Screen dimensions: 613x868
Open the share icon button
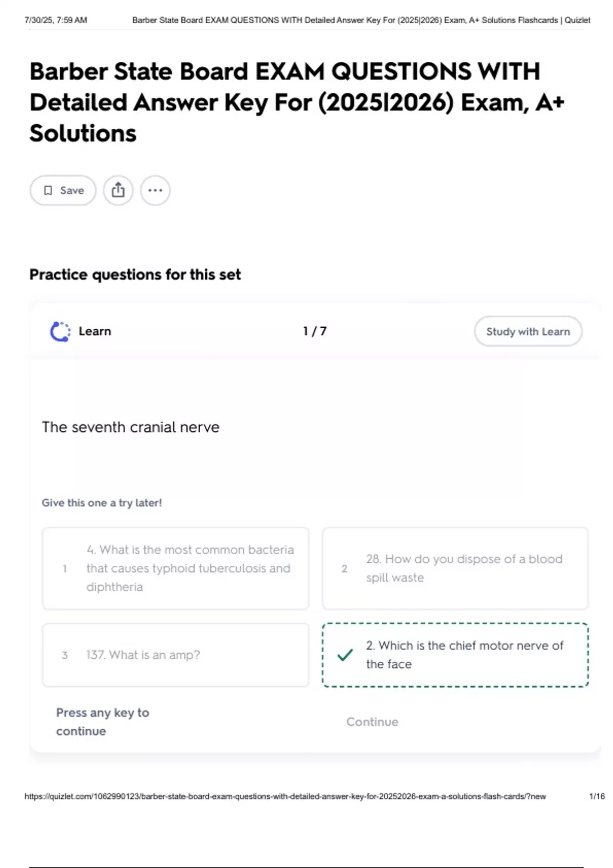click(118, 190)
